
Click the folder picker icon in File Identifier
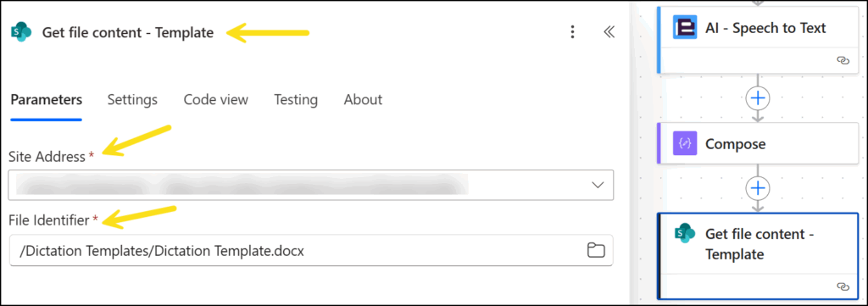click(x=595, y=251)
